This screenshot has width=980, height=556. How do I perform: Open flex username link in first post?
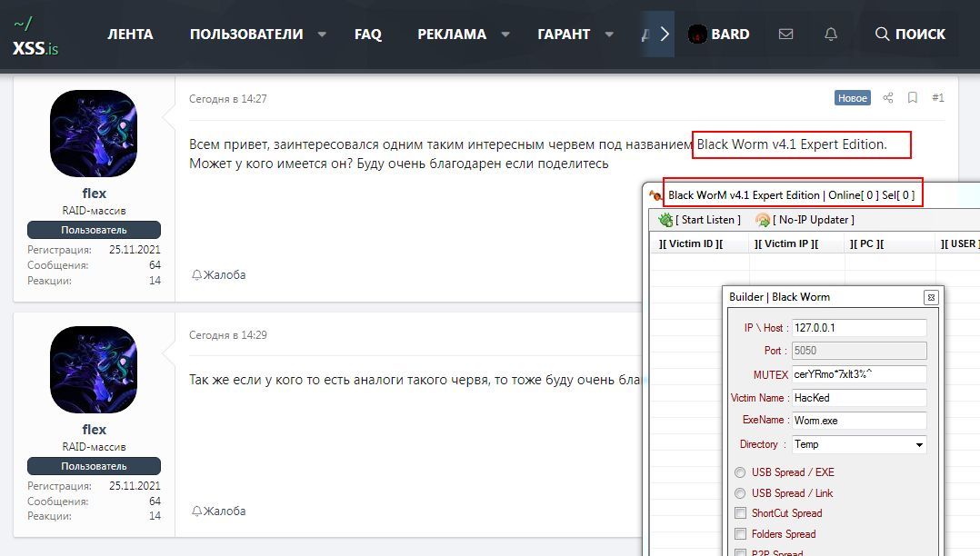pos(94,193)
